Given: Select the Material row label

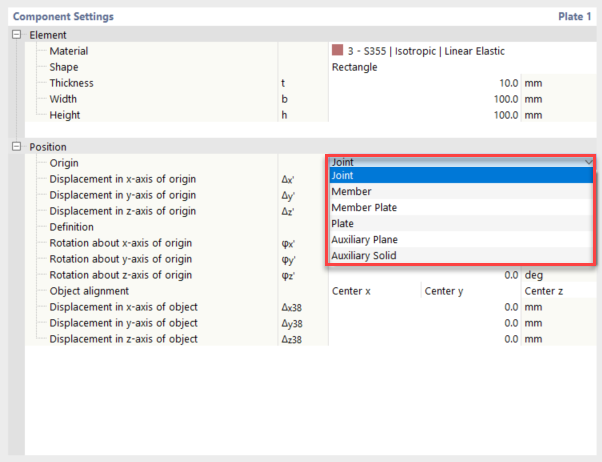Looking at the screenshot, I should pyautogui.click(x=69, y=51).
